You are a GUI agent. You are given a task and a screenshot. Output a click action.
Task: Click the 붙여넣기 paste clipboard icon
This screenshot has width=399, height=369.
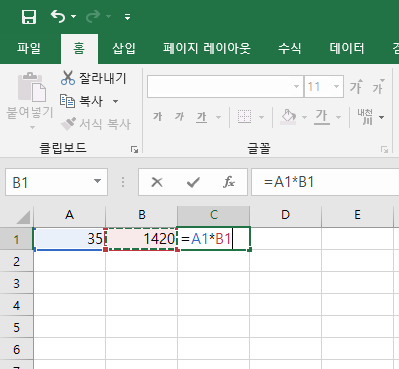[x=32, y=87]
